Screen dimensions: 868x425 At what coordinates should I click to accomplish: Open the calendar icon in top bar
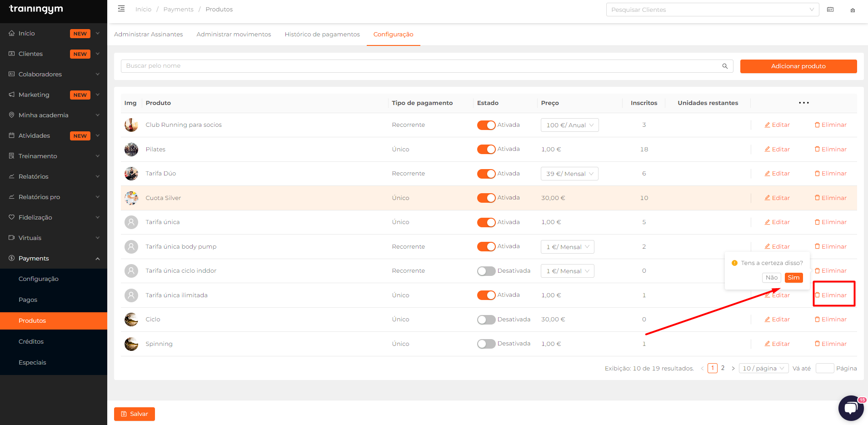(x=830, y=10)
